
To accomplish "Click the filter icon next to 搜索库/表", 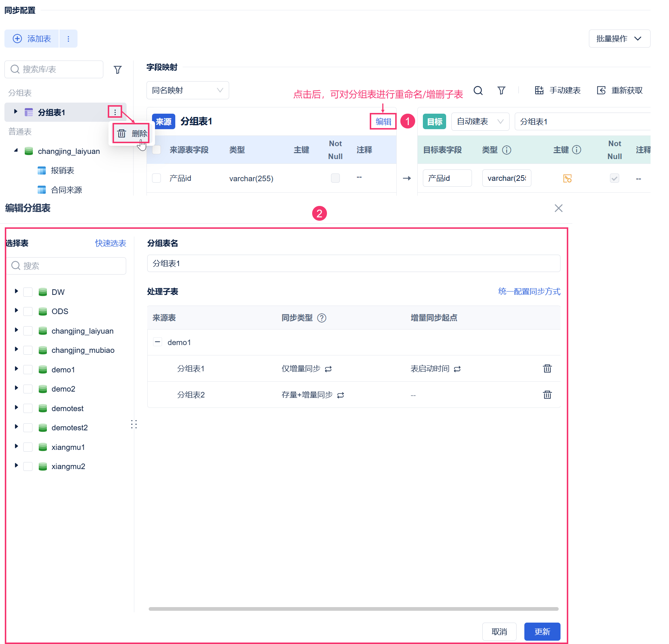I will point(118,70).
